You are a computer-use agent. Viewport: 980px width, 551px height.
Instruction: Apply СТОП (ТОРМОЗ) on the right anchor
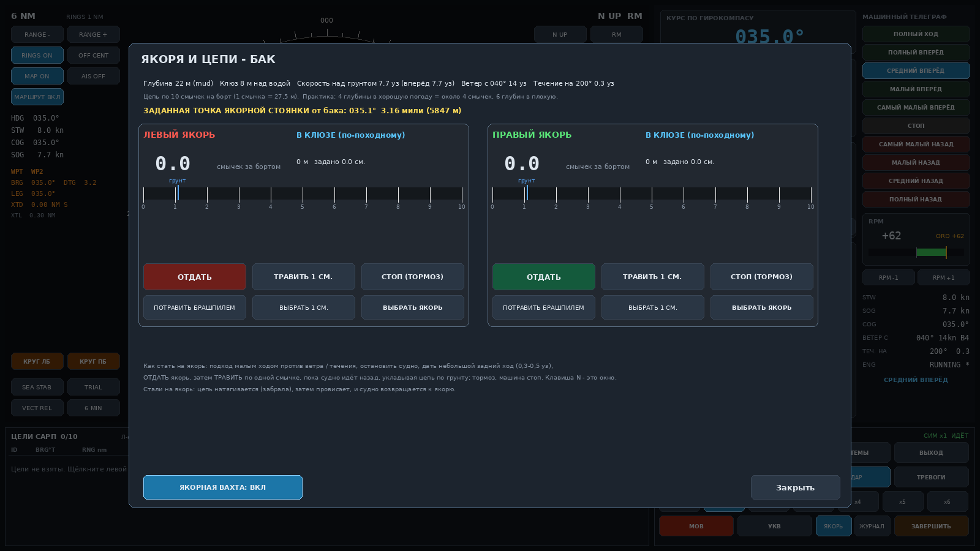point(762,277)
